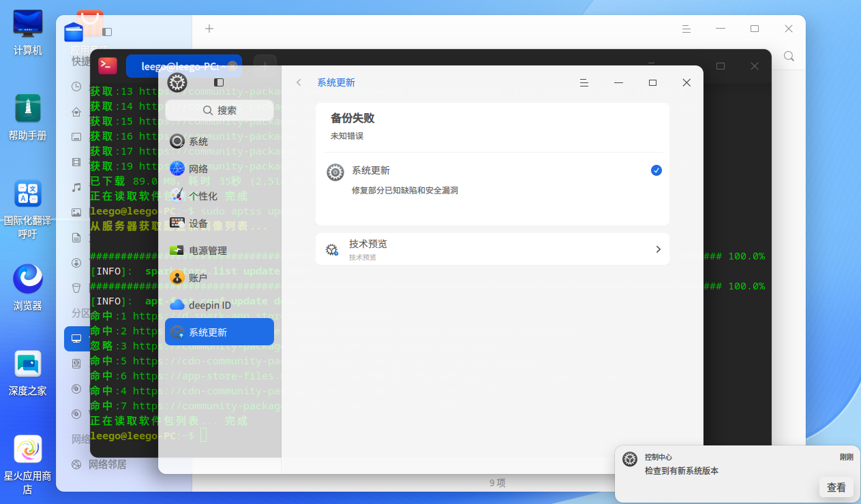
Task: Click the 系统更新 breadcrumb title
Action: pos(336,82)
